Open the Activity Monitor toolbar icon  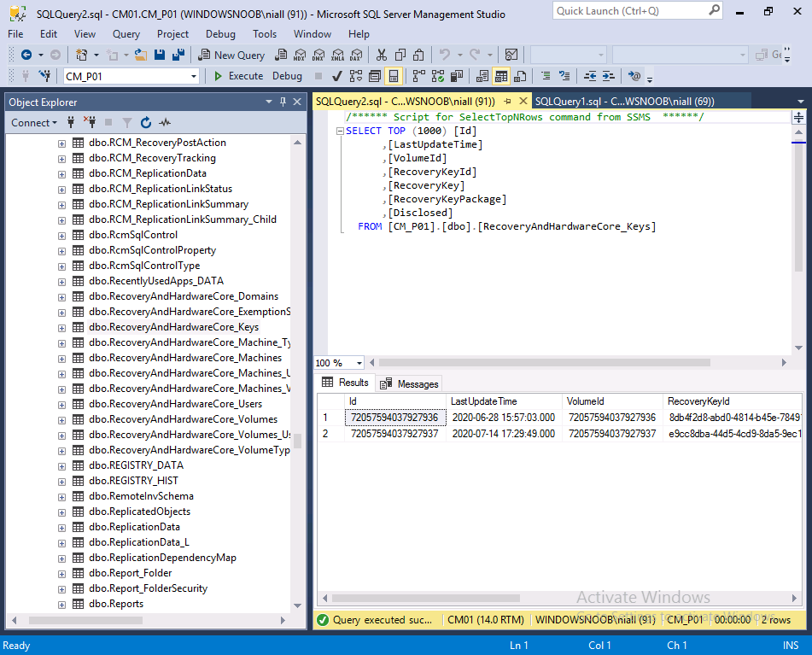pyautogui.click(x=511, y=55)
